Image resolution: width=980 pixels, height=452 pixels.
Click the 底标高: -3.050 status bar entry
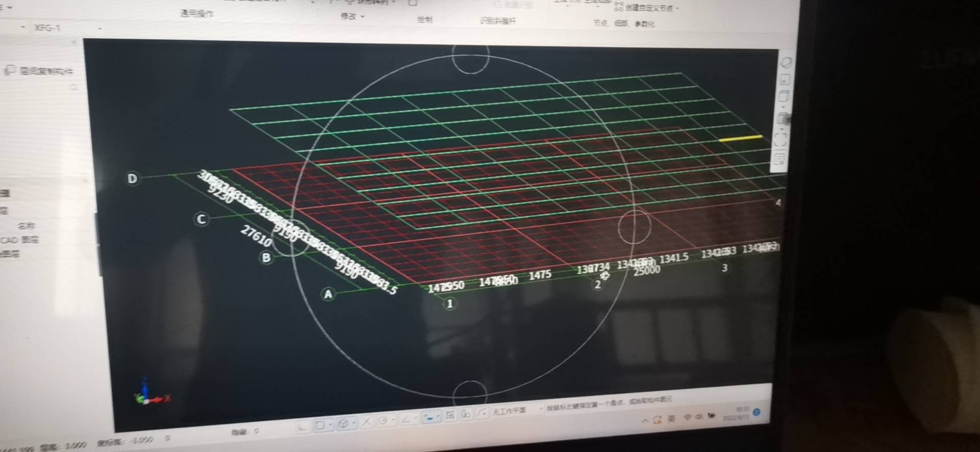[125, 441]
